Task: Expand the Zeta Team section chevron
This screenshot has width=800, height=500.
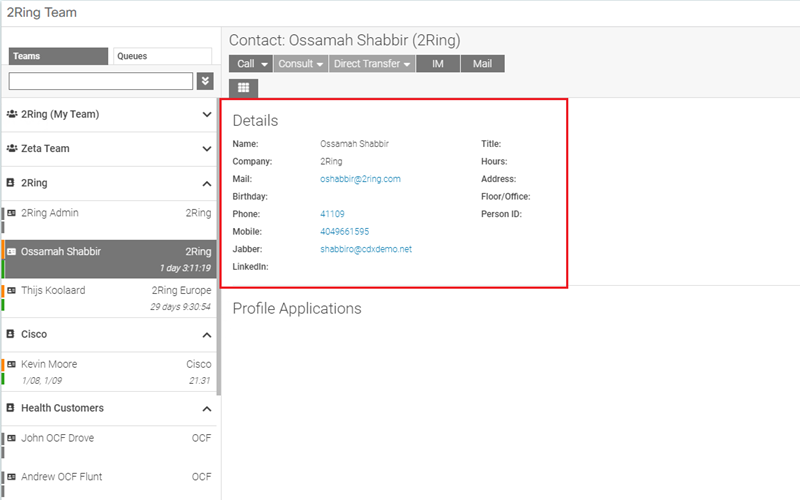Action: click(x=207, y=149)
